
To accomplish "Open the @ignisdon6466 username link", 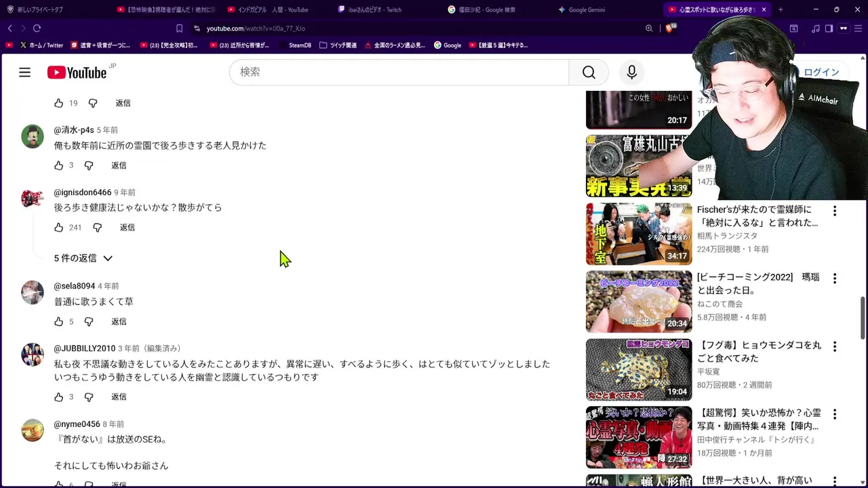I will point(83,192).
